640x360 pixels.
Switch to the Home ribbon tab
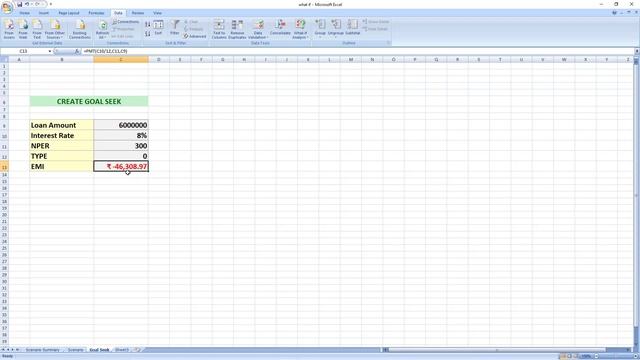pyautogui.click(x=24, y=13)
